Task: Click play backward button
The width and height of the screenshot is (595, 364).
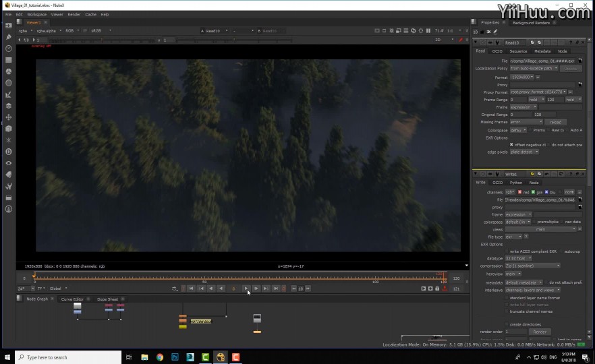Action: tap(221, 289)
